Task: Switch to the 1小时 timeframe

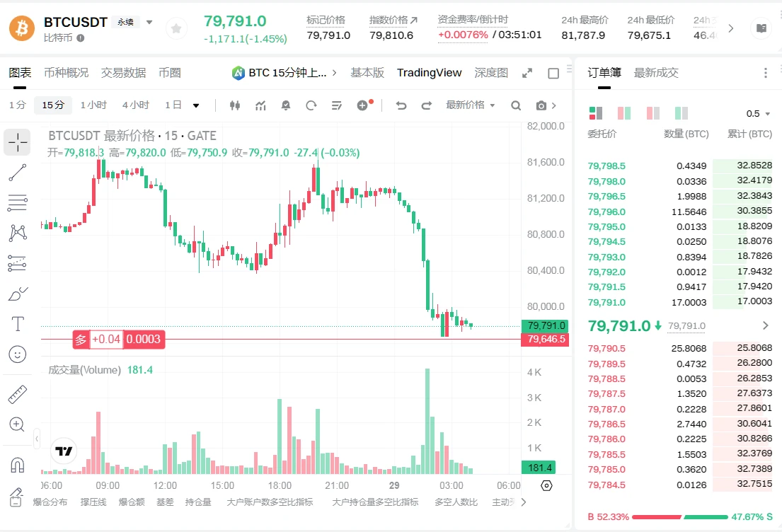Action: 93,105
